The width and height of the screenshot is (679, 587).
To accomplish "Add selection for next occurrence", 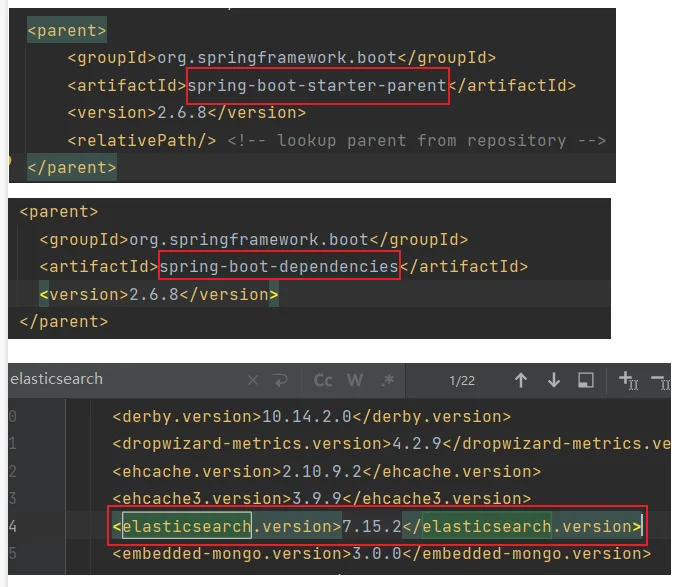I will pyautogui.click(x=628, y=381).
